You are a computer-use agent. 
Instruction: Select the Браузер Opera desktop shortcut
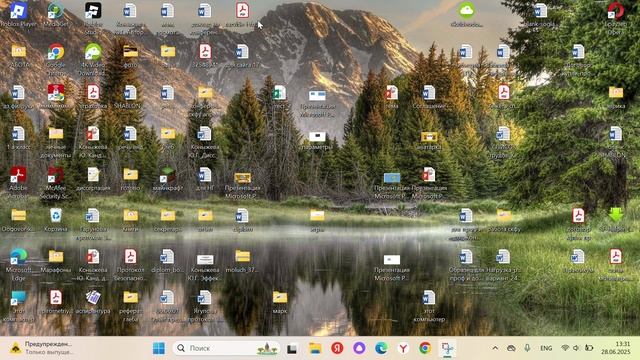click(616, 11)
